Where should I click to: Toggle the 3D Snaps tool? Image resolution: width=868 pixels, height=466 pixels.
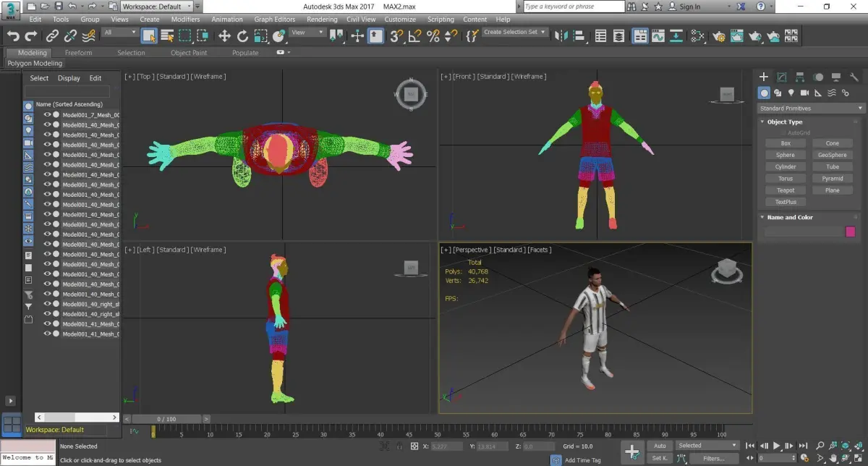(x=396, y=35)
